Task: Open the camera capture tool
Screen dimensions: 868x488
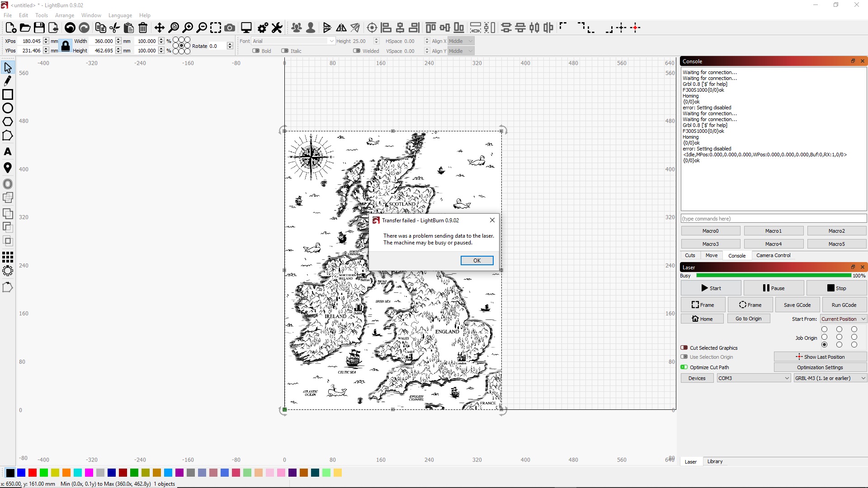Action: point(230,28)
